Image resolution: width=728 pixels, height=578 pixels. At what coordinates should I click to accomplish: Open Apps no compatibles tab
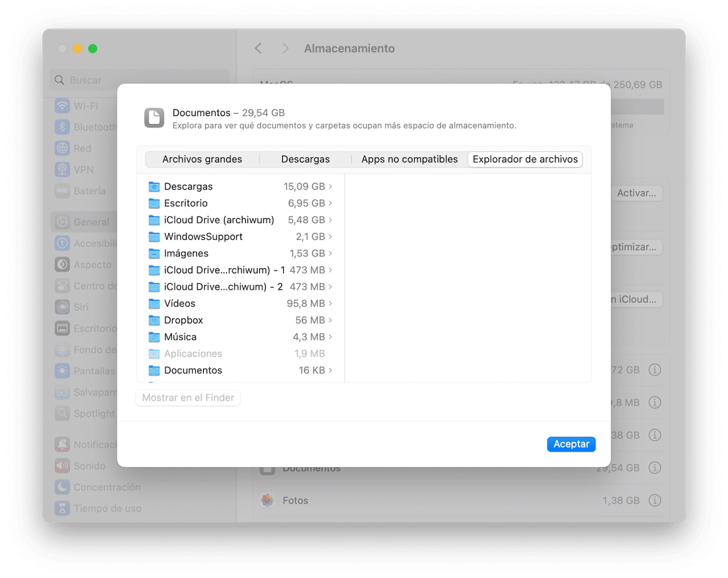409,159
